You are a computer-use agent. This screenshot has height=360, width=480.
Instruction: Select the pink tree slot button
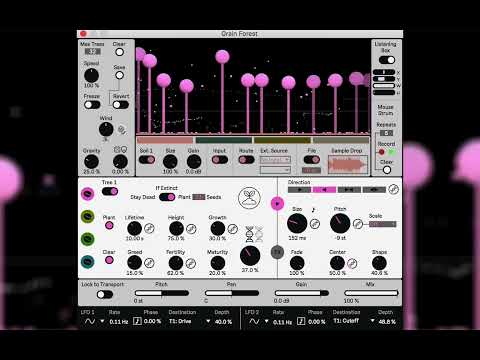coord(88,194)
